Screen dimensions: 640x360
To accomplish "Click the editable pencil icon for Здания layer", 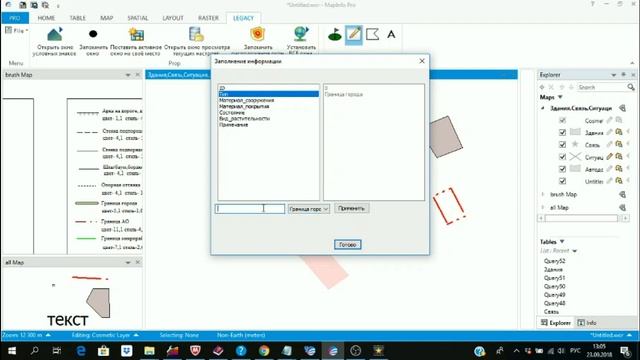I will pyautogui.click(x=609, y=132).
